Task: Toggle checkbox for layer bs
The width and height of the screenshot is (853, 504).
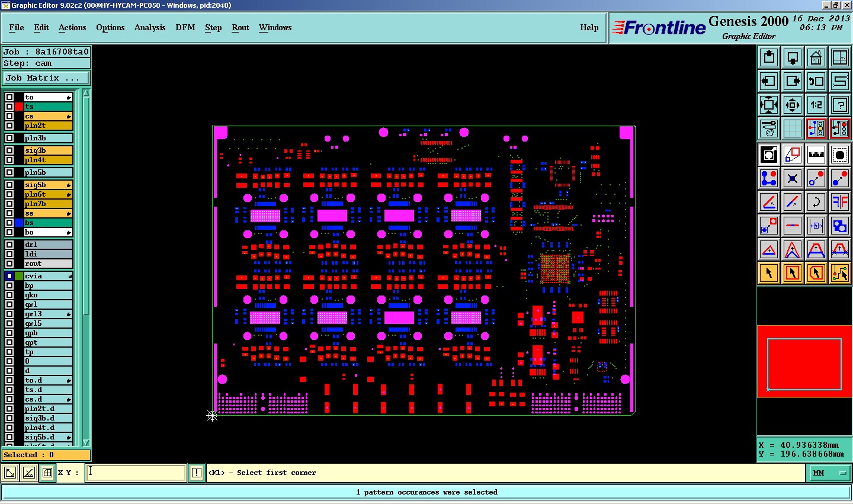Action: 9,223
